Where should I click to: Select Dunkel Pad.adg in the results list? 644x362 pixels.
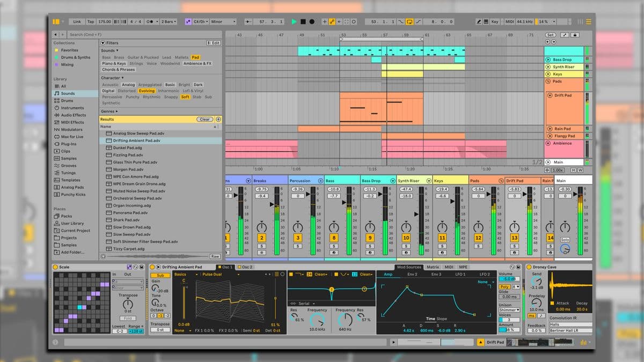(127, 147)
